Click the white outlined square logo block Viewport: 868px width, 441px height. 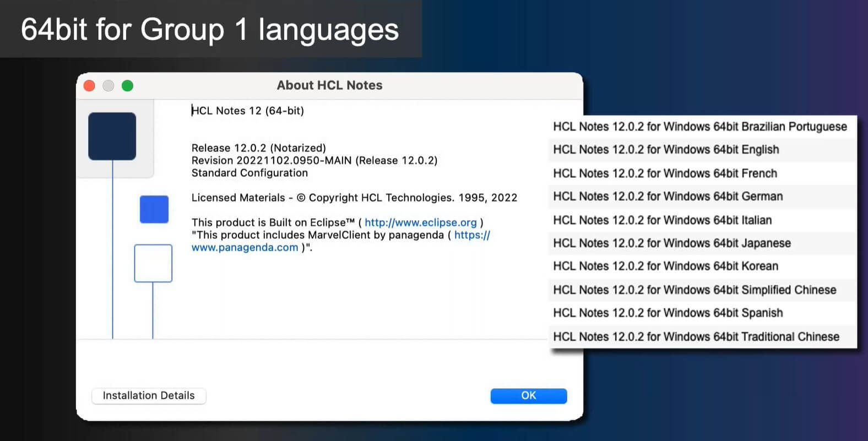153,263
